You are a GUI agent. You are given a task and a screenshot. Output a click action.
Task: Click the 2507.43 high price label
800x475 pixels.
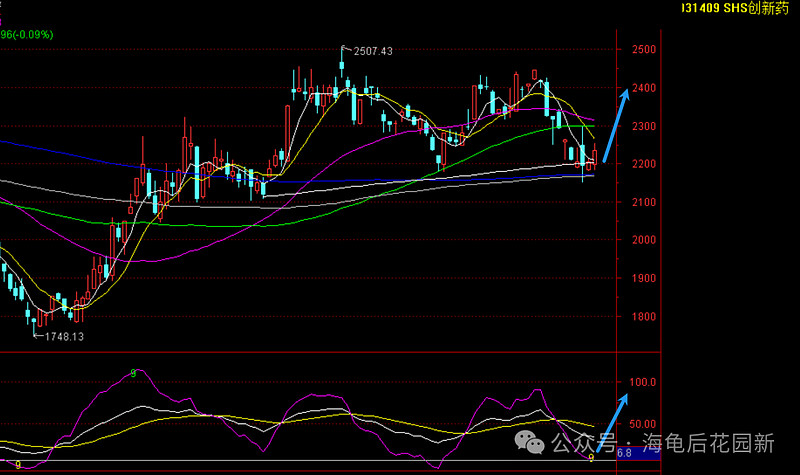[373, 51]
